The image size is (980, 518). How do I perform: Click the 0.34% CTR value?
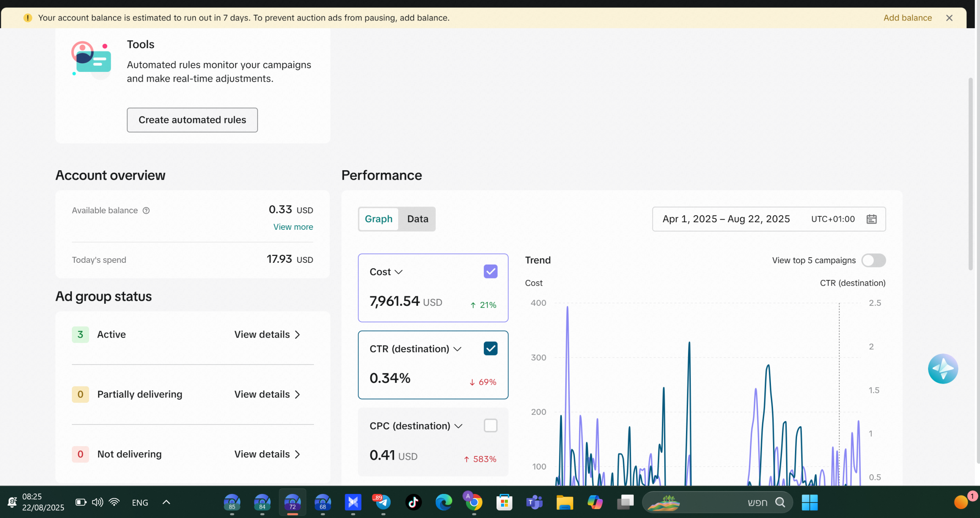390,378
